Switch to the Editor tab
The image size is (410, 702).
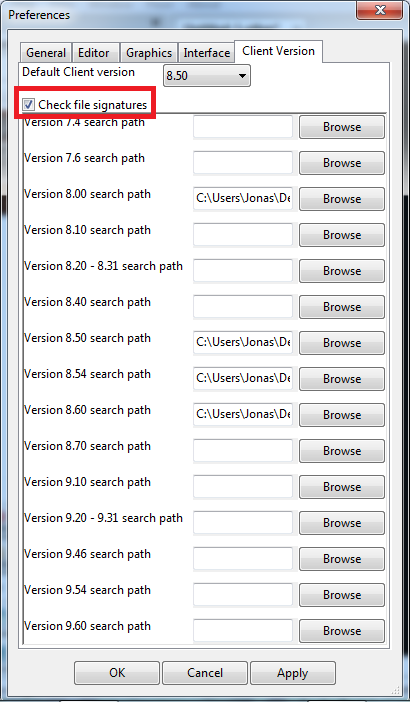click(96, 53)
